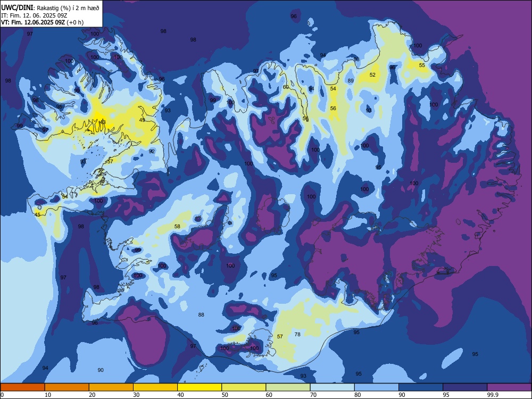
Task: Click the legend label '70'
Action: click(313, 395)
